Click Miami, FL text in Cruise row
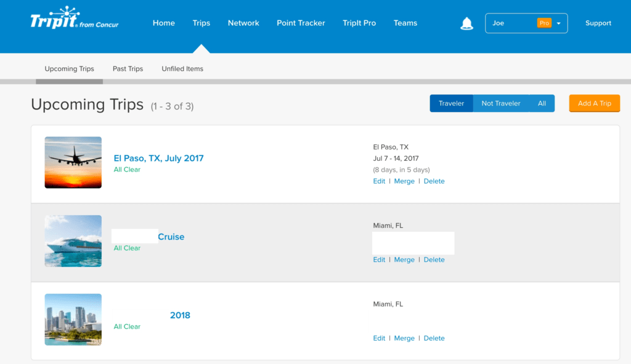This screenshot has height=364, width=631. click(x=388, y=225)
